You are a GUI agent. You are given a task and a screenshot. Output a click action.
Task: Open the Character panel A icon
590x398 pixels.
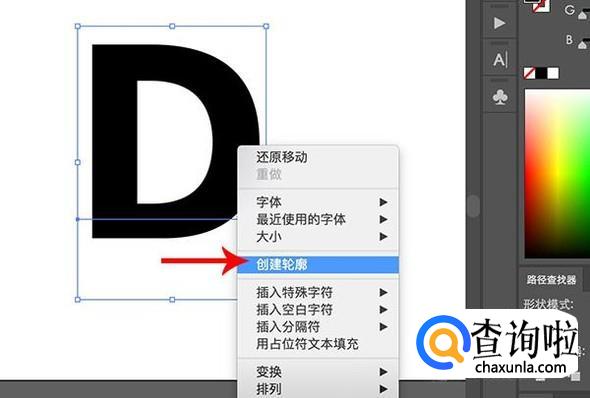500,59
